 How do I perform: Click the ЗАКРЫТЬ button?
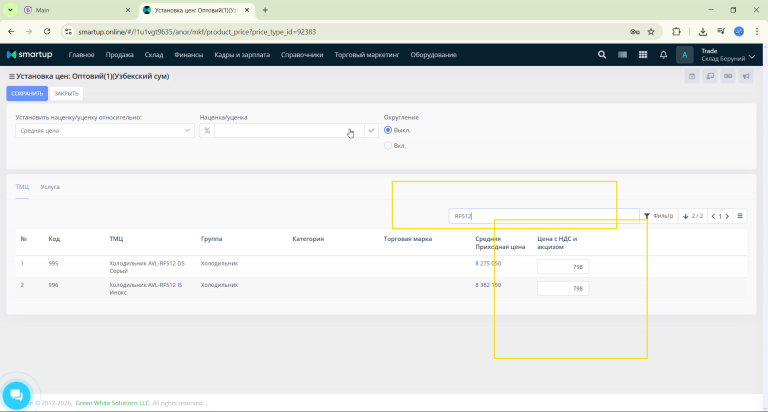67,94
